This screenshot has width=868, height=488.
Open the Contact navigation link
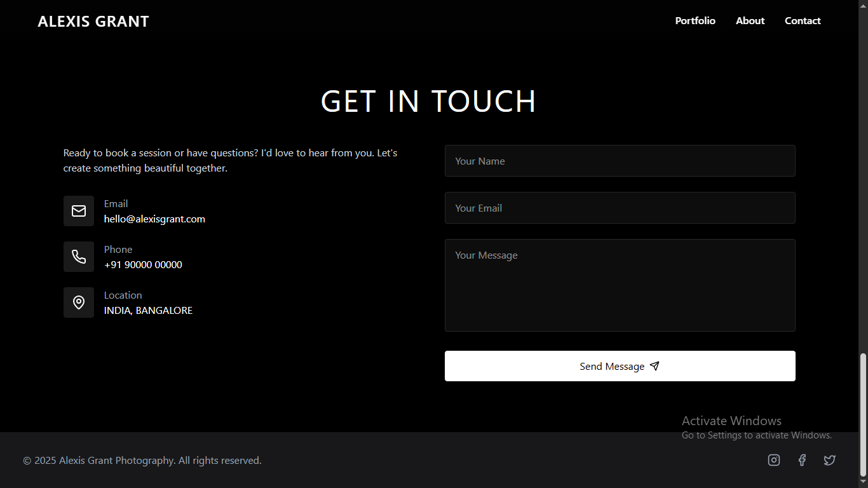pyautogui.click(x=803, y=20)
